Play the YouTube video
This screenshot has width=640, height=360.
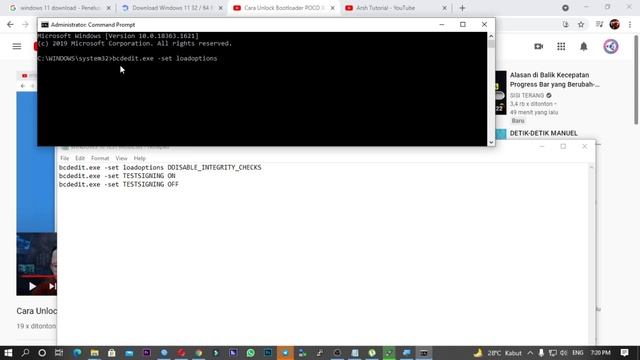tap(32, 286)
